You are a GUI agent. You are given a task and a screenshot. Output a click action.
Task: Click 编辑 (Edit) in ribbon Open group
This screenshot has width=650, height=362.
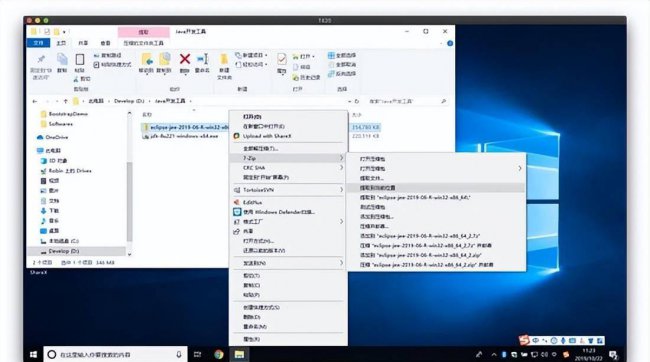pyautogui.click(x=301, y=67)
